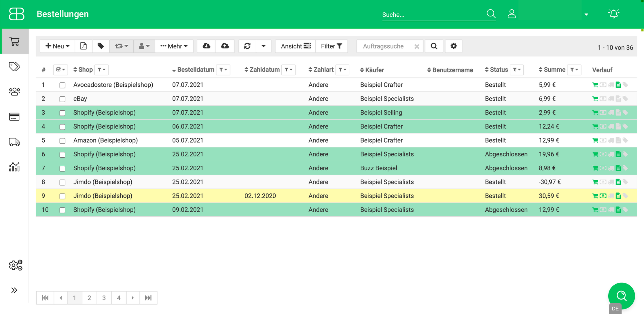This screenshot has height=314, width=644.
Task: Go to page 2
Action: click(89, 298)
